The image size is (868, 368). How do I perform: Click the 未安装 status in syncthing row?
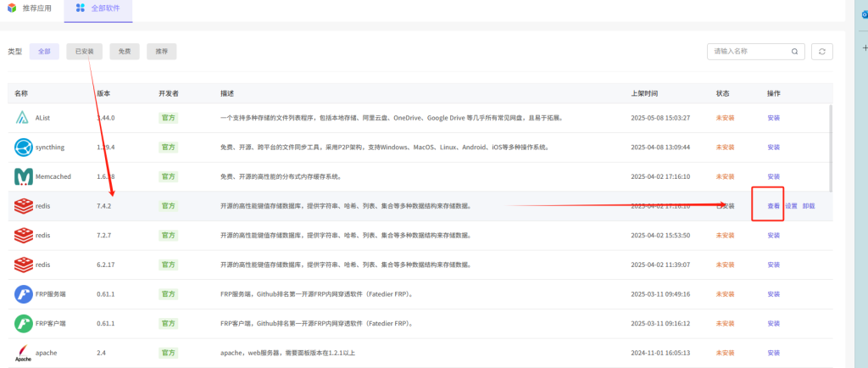(x=726, y=148)
